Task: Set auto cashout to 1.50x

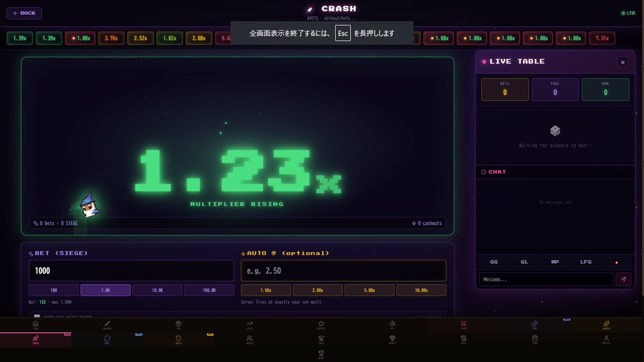Action: pyautogui.click(x=266, y=290)
